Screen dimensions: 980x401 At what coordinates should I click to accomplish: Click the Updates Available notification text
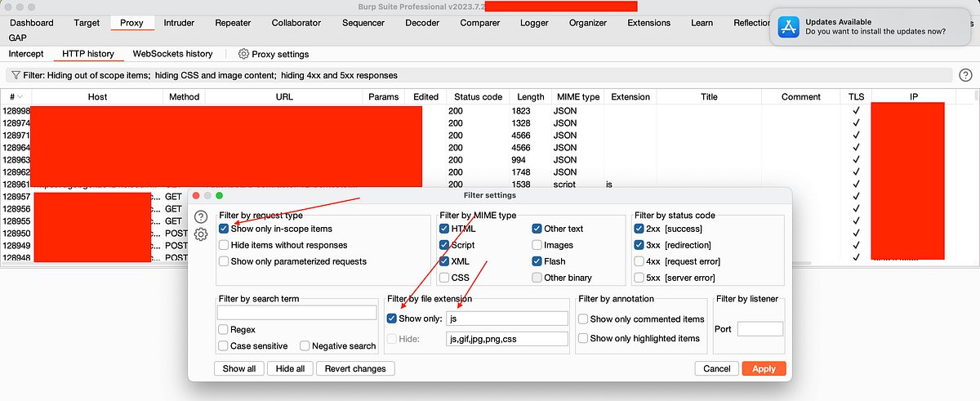pyautogui.click(x=836, y=21)
